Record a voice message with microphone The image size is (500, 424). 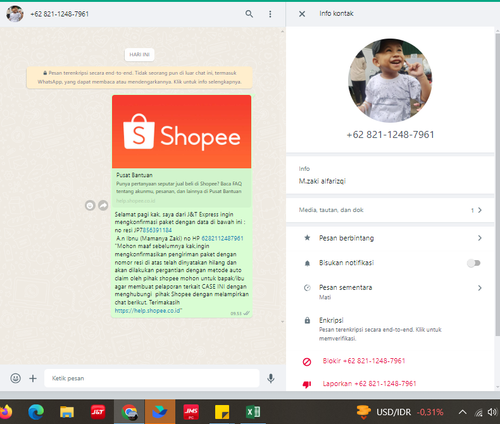point(271,378)
